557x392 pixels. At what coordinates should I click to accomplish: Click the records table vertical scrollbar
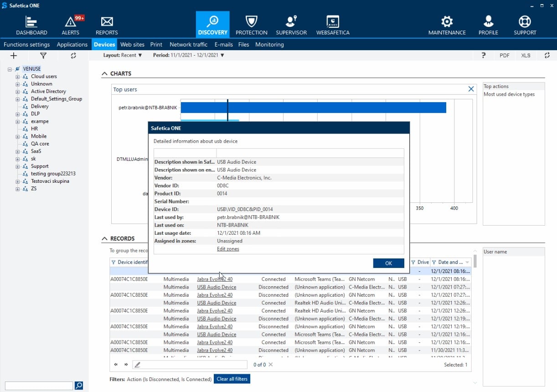pos(475,261)
